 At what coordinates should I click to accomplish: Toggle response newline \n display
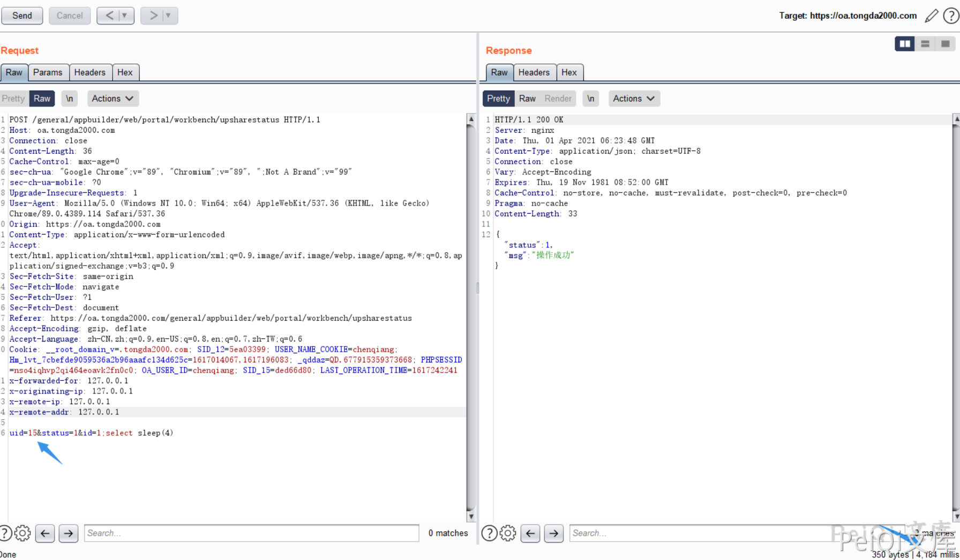590,99
